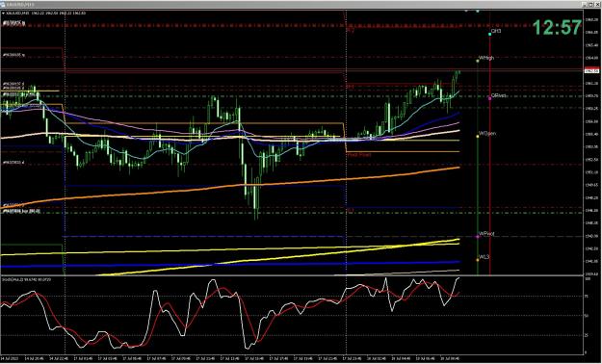Click the stochastic scale value 25
Viewport: 602px width, 364px height.
pos(587,335)
